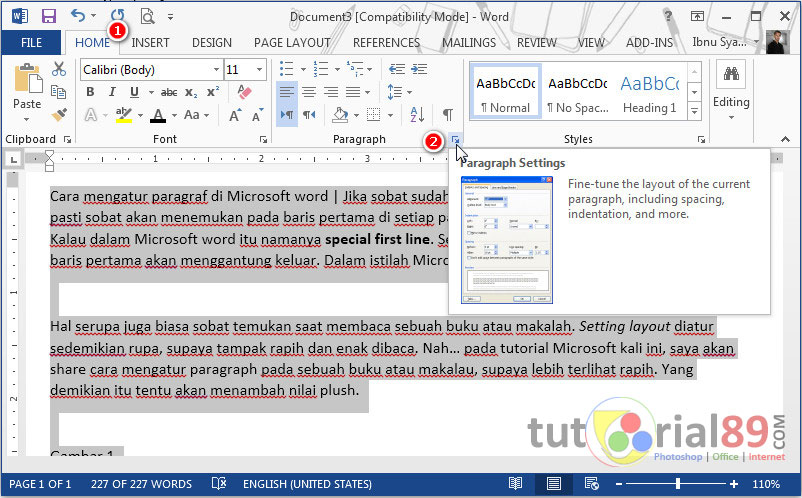Screen dimensions: 802x498
Task: Apply the font color swatch
Action: [158, 115]
